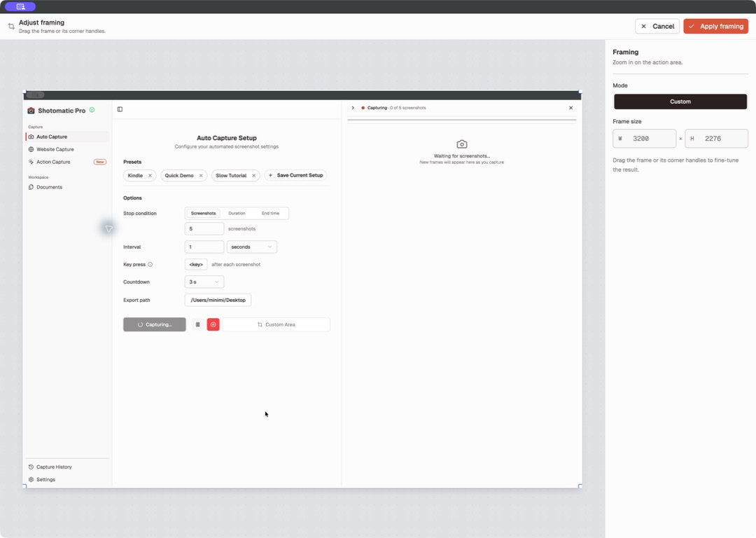Edit the screenshots count field
This screenshot has width=756, height=538.
[204, 228]
